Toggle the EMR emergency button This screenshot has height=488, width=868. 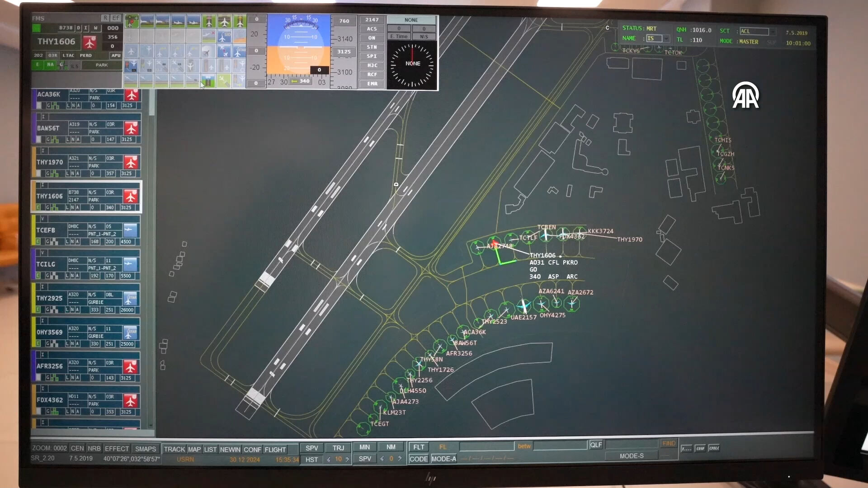pyautogui.click(x=372, y=84)
